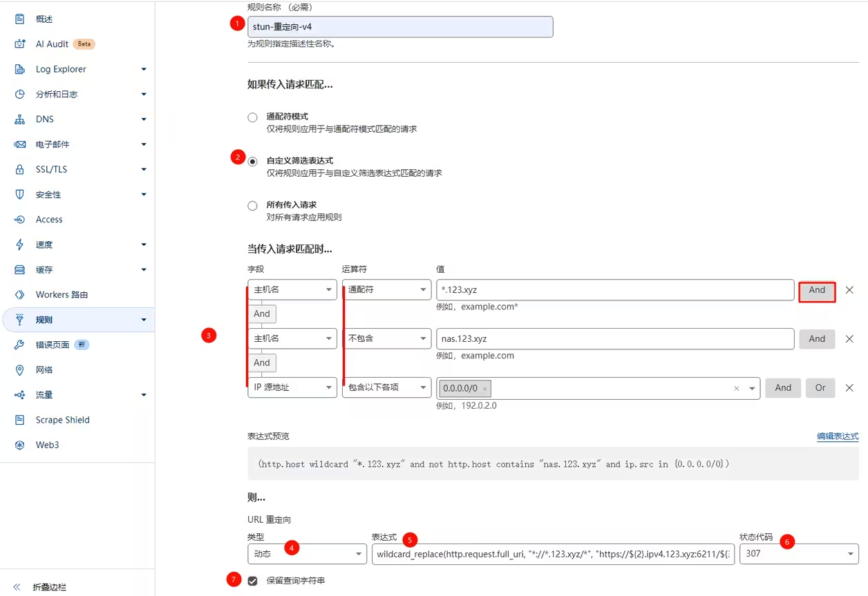Open the Scrape Shield menu item

(62, 420)
